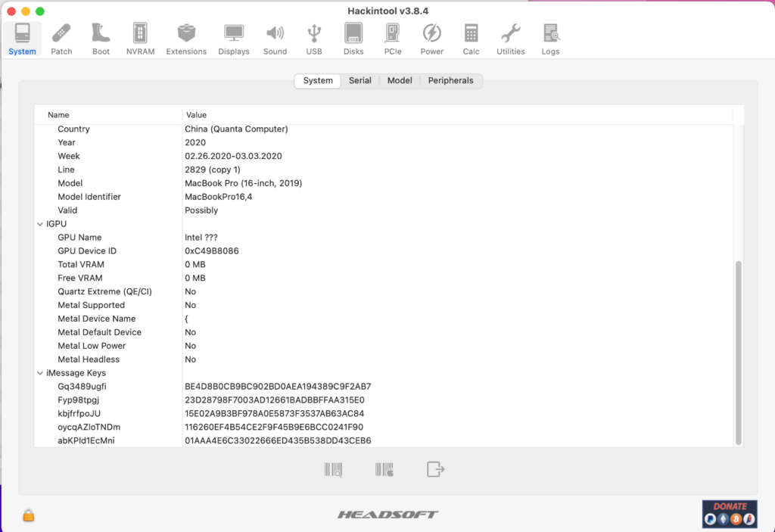Open the Boot section icon
The height and width of the screenshot is (532, 775).
(101, 39)
